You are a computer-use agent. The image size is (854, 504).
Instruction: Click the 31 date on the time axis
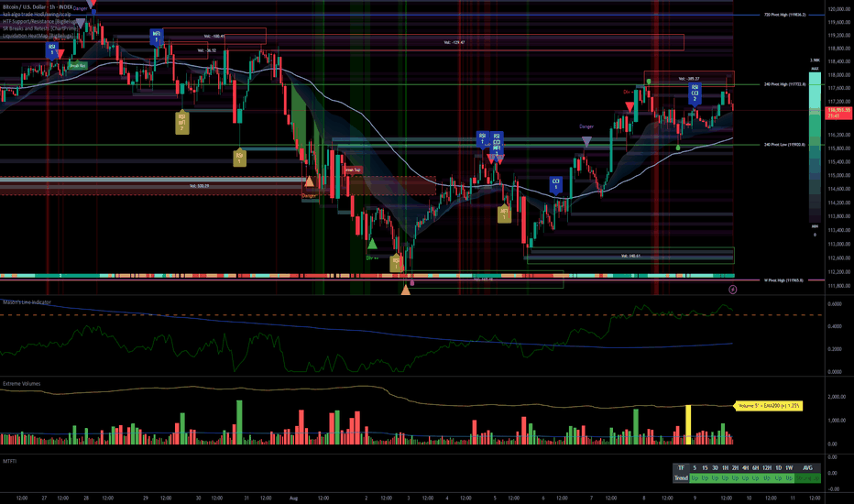(246, 498)
